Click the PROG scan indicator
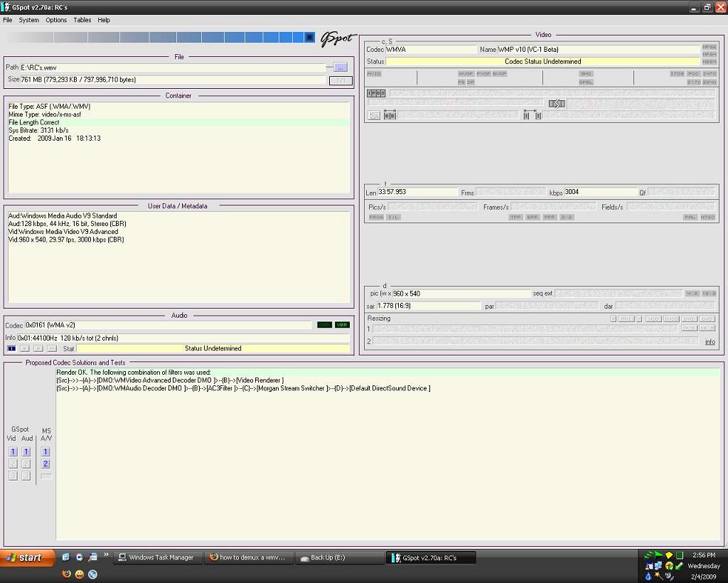This screenshot has height=583, width=728. coord(376,218)
